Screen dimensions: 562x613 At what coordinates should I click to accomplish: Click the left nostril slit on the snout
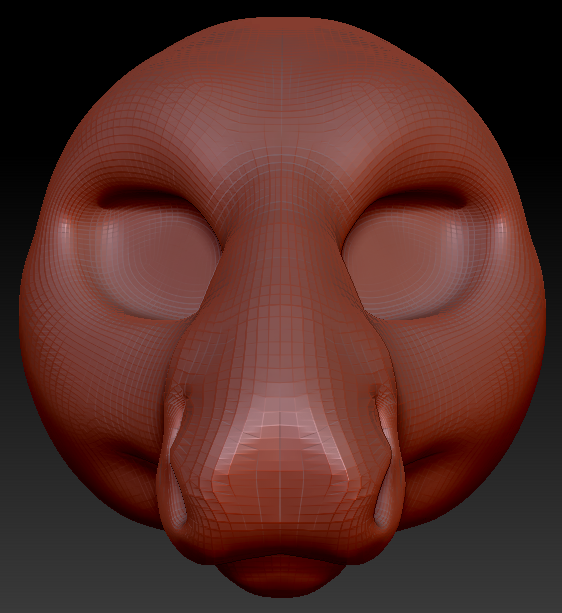pyautogui.click(x=176, y=457)
